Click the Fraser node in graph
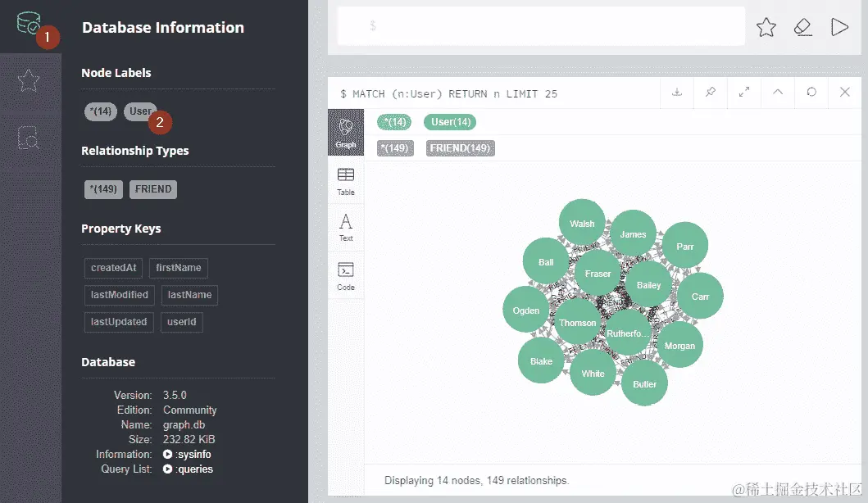Viewport: 868px width, 503px height. pos(598,273)
